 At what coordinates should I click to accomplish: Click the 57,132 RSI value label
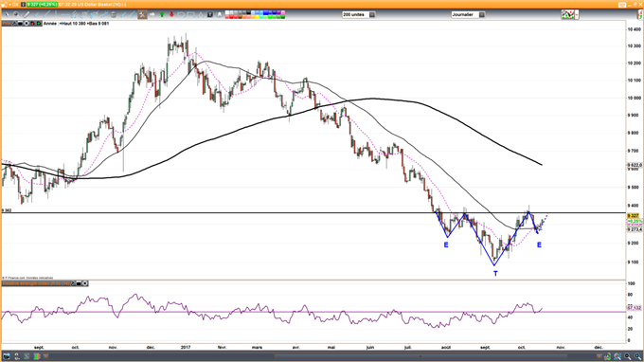635,307
